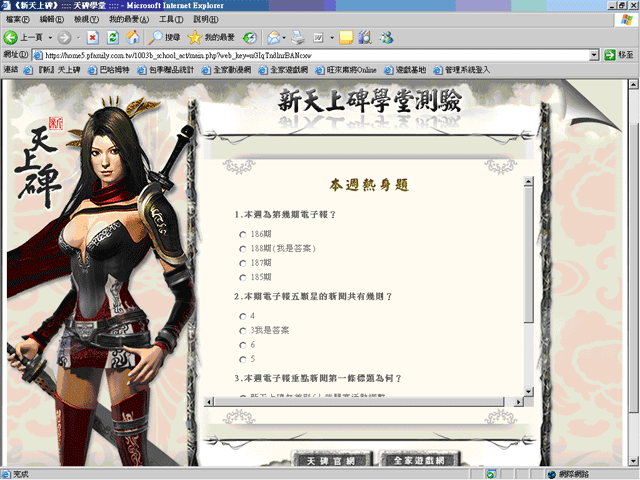
Task: Click the Back (上一頁) arrow button
Action: [23, 37]
